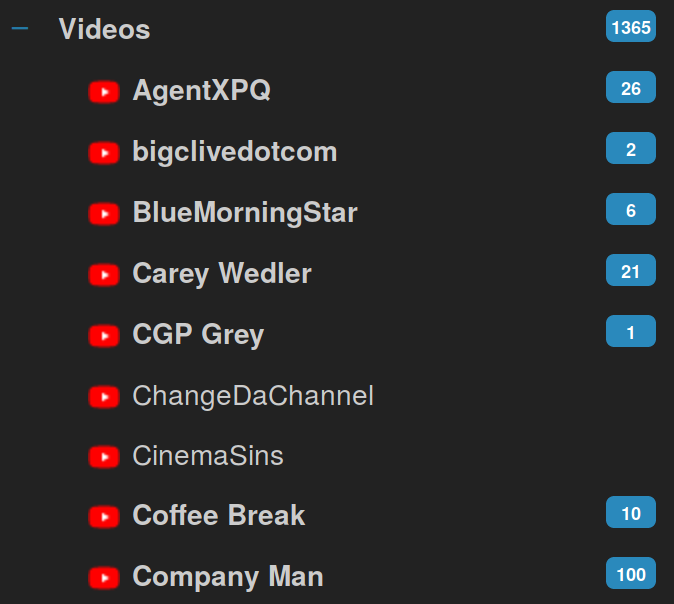Click the AgentXPQ YouTube icon

click(x=104, y=92)
